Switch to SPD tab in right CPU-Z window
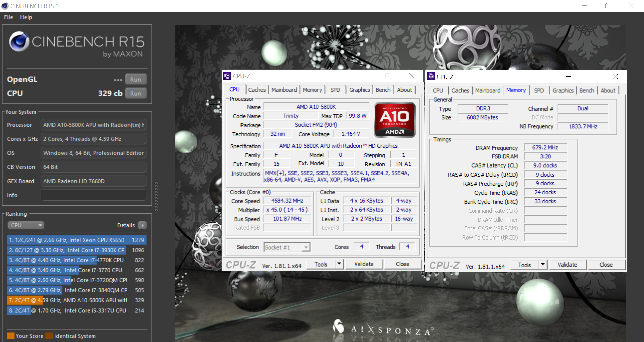 tap(539, 90)
